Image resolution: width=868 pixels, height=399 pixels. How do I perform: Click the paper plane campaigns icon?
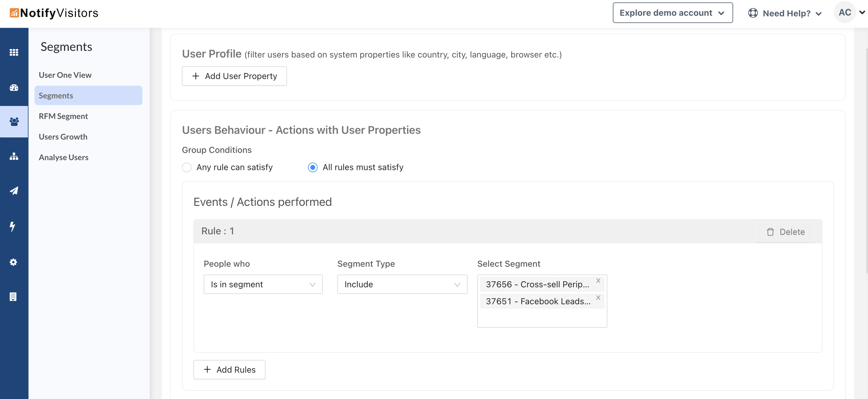coord(14,191)
